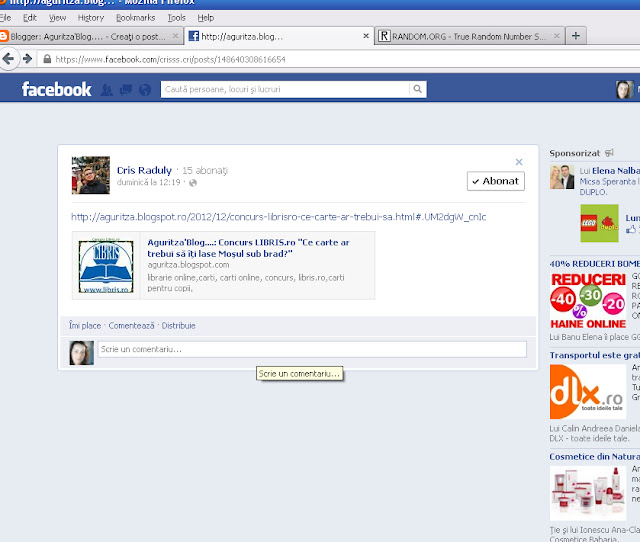
Task: Click the padlock icon in address bar
Action: click(x=47, y=59)
